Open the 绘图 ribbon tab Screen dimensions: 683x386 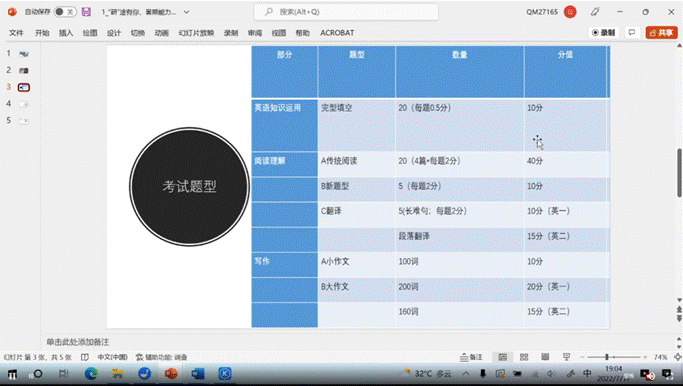point(90,33)
